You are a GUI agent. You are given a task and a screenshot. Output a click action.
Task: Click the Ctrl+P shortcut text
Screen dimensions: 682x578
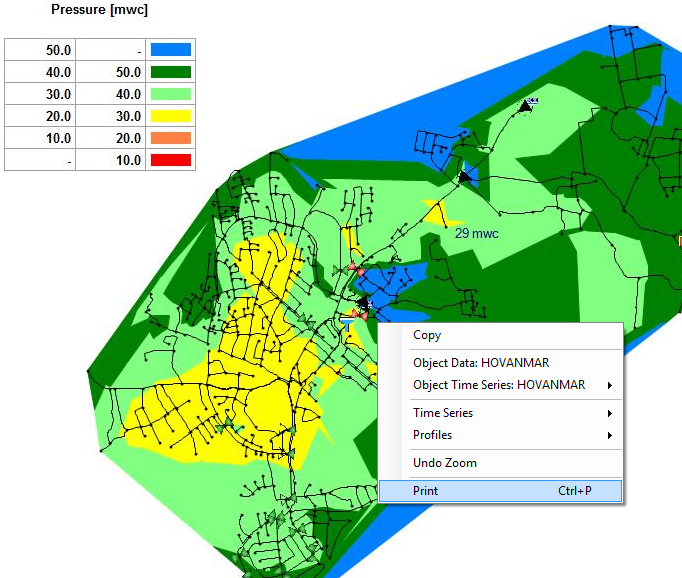575,491
